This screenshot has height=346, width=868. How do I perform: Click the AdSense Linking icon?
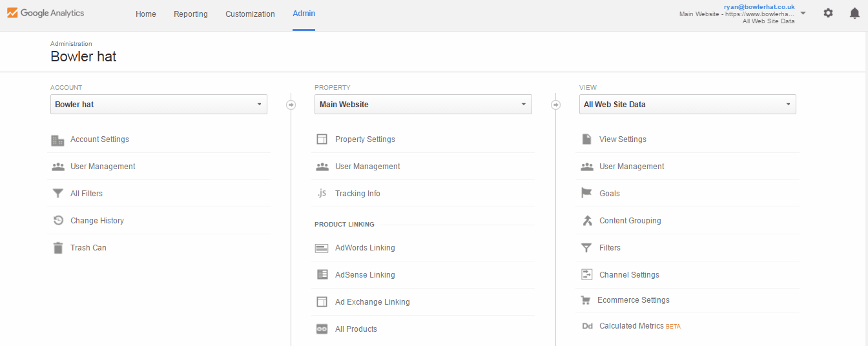322,275
